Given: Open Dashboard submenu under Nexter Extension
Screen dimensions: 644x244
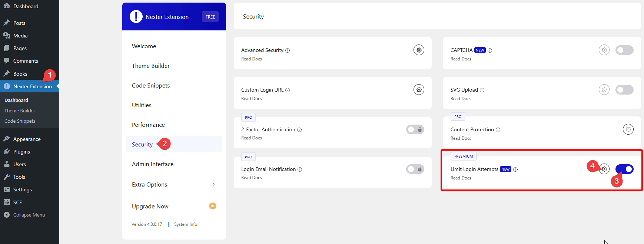Looking at the screenshot, I should [16, 100].
